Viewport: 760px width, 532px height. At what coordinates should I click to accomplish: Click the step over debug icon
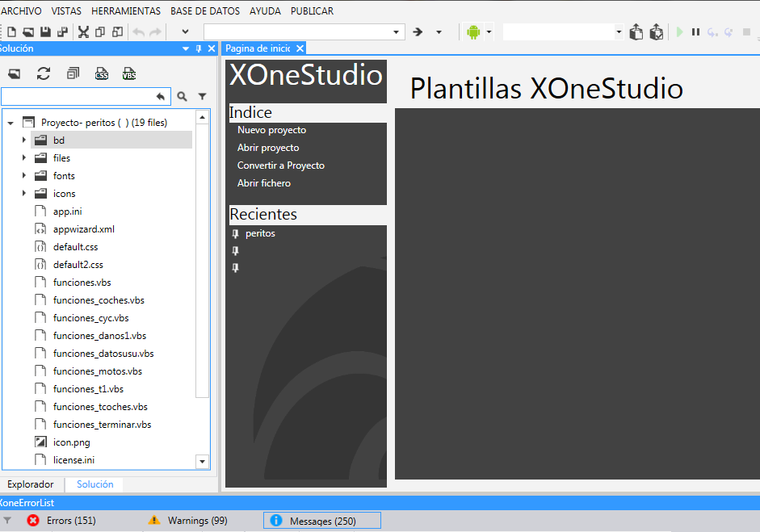tap(728, 32)
